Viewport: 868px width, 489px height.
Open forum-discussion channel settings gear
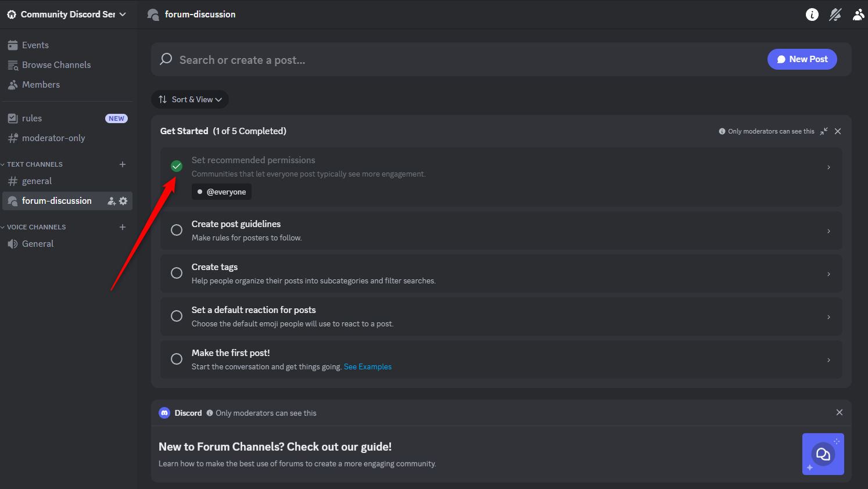point(123,201)
